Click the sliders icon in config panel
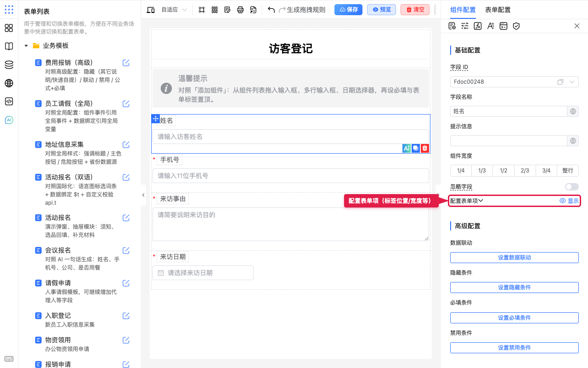 click(465, 26)
